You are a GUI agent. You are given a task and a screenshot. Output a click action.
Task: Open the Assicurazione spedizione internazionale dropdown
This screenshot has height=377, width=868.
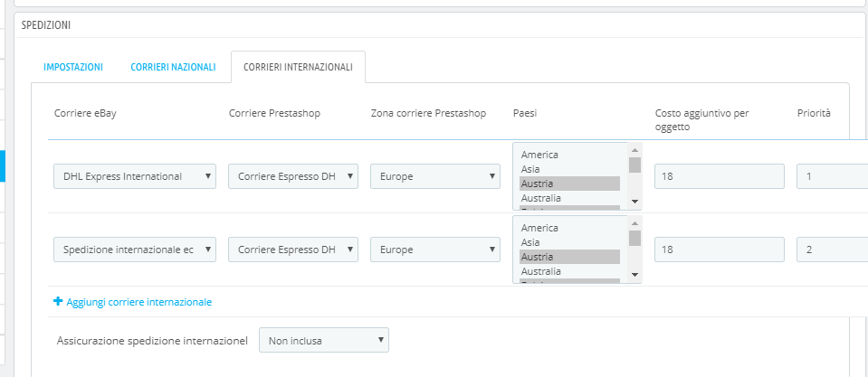[x=324, y=341]
